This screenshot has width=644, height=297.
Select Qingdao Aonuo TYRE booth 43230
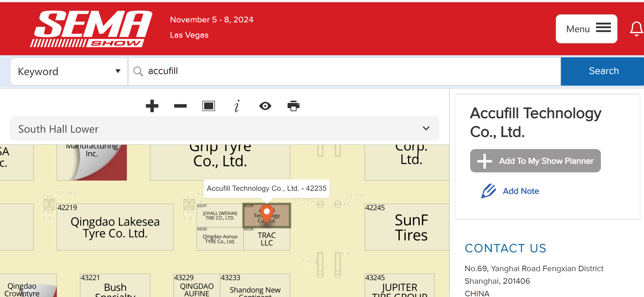coord(220,239)
